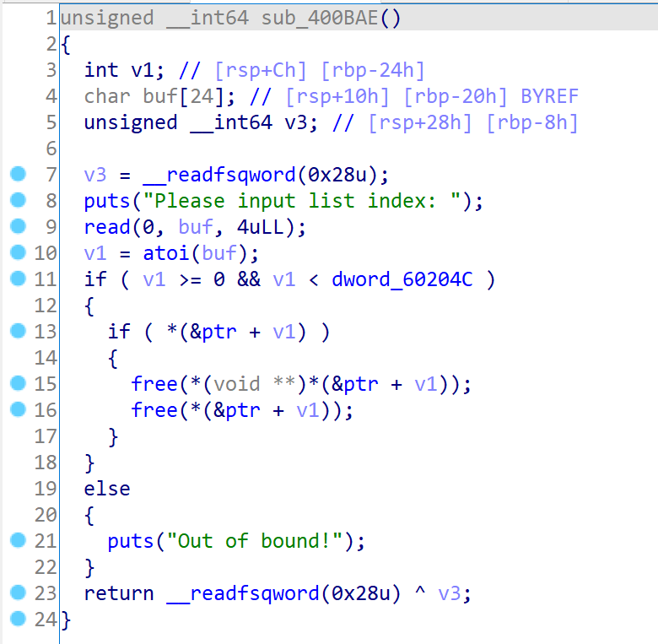Toggle breakpoint dot on line 21

pyautogui.click(x=18, y=540)
